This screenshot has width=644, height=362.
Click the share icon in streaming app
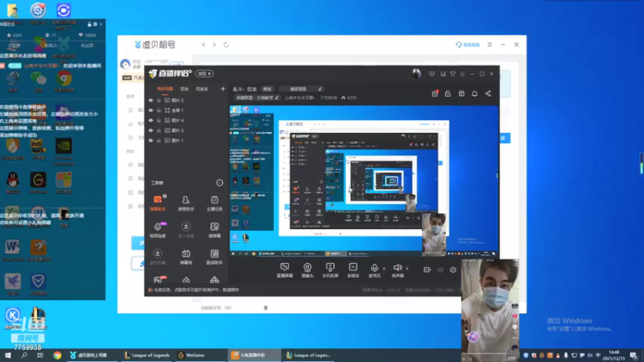tap(488, 93)
